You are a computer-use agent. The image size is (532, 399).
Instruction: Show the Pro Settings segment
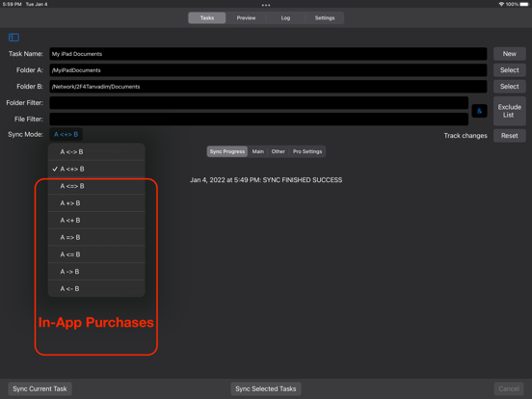307,151
